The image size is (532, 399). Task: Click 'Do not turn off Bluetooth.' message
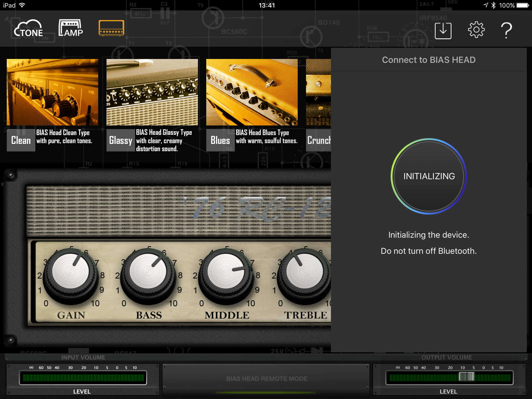pos(429,251)
